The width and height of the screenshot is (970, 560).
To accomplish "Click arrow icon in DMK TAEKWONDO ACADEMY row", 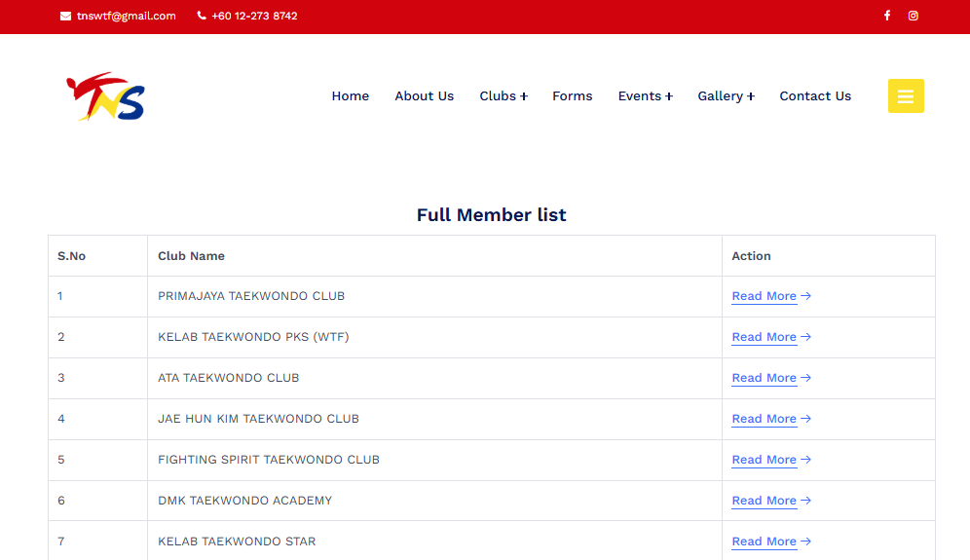I will [x=805, y=500].
